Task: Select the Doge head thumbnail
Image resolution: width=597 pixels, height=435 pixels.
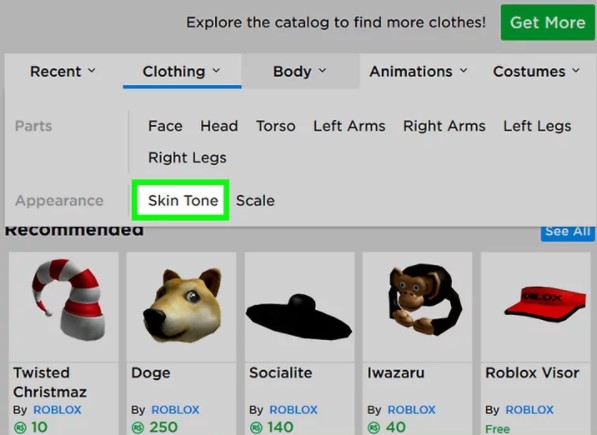Action: pos(182,306)
